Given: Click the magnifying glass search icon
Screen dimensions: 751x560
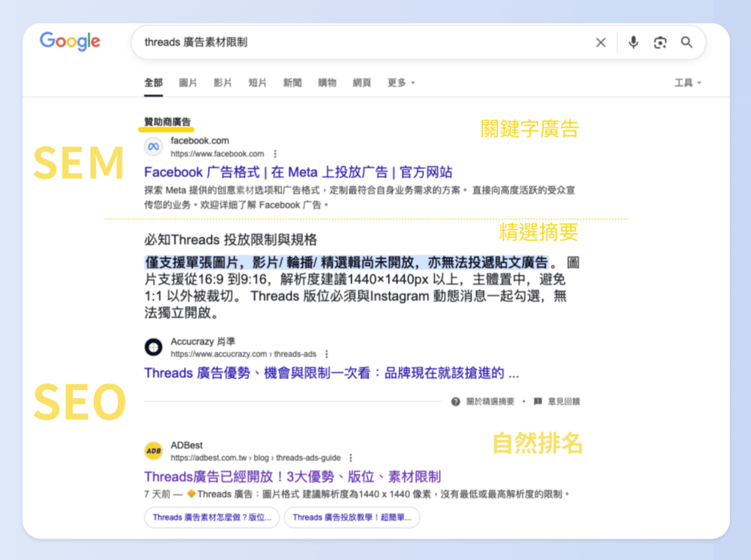Looking at the screenshot, I should point(686,43).
